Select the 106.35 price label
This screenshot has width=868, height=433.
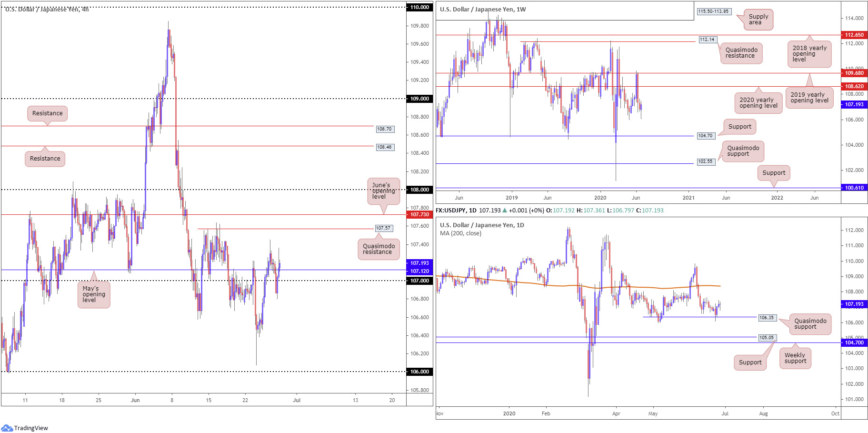point(767,317)
